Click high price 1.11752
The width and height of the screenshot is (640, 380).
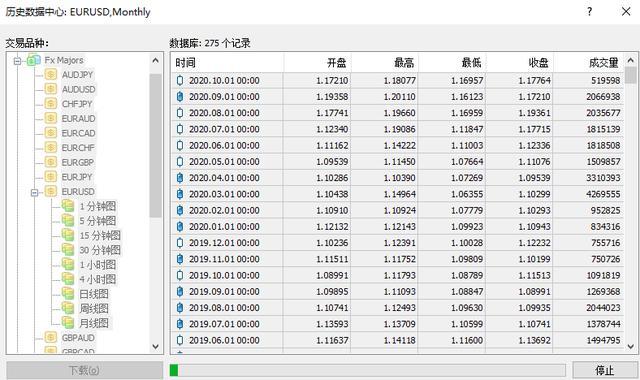point(400,259)
